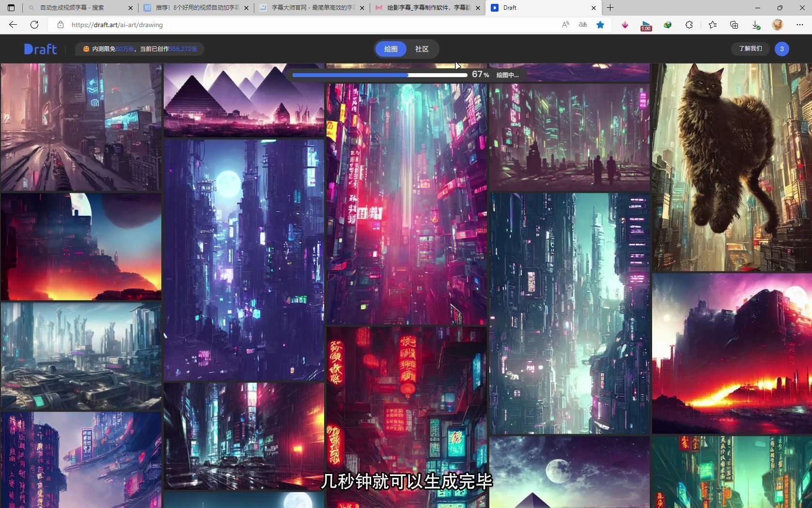Image resolution: width=812 pixels, height=508 pixels.
Task: Open the browser Settings and more menu
Action: pyautogui.click(x=800, y=25)
